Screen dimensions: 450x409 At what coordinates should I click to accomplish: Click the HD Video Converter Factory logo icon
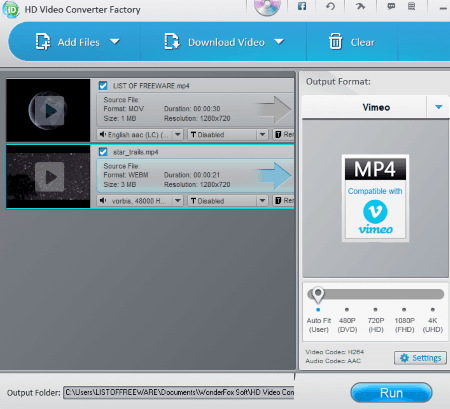pos(11,9)
